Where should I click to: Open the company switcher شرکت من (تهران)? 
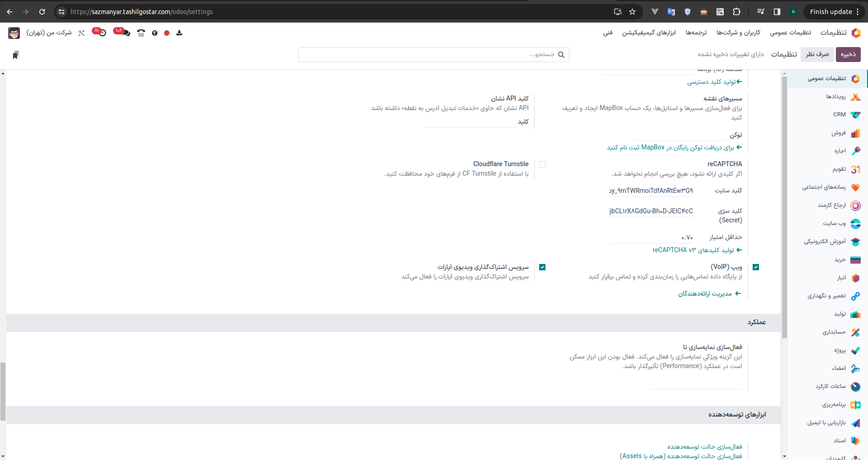coord(49,33)
